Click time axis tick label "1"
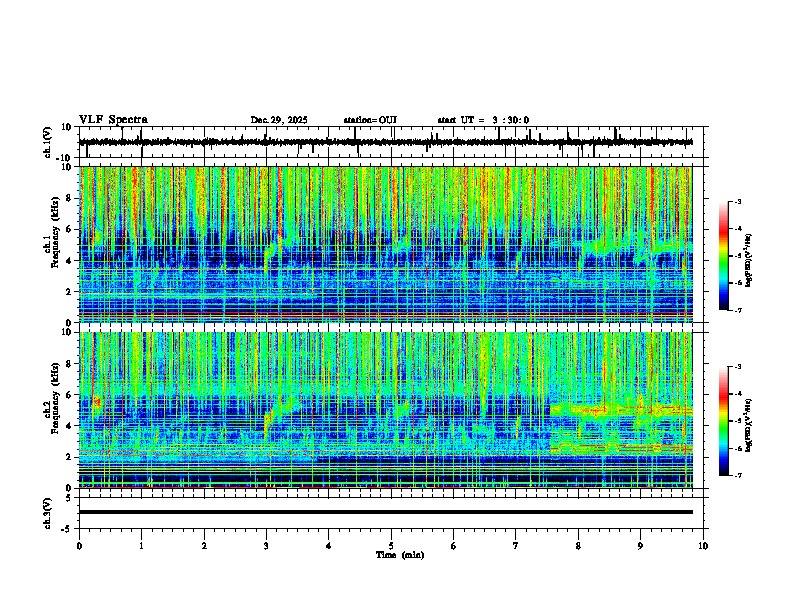Image resolution: width=792 pixels, height=612 pixels. (141, 546)
